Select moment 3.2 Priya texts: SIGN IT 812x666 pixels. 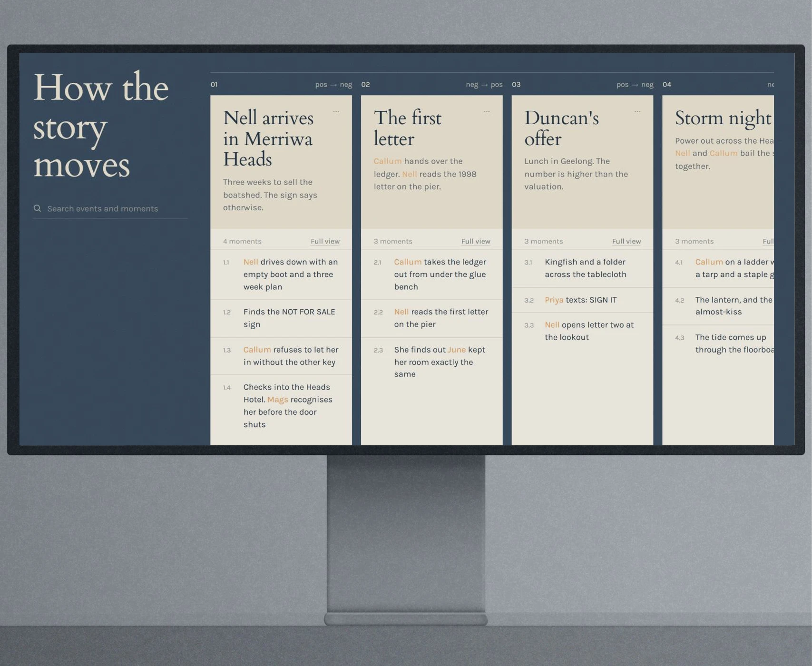click(x=582, y=300)
